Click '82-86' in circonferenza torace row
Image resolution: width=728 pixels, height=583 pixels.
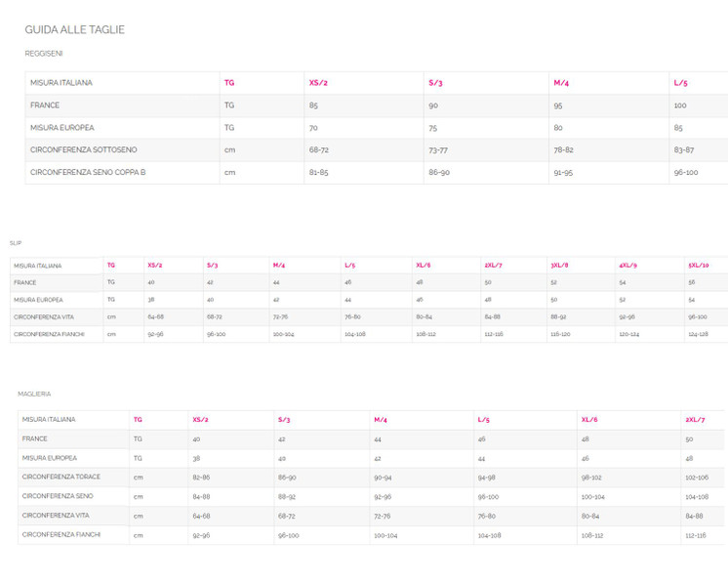[201, 478]
